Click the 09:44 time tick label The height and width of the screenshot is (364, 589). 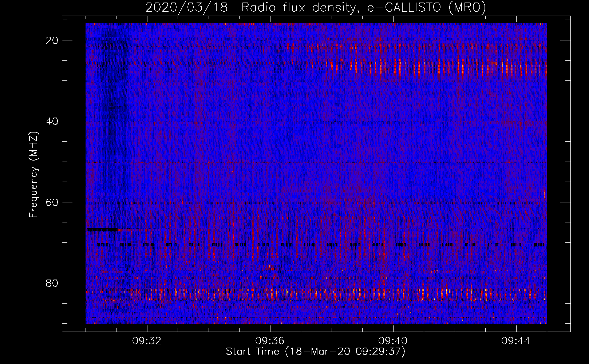[x=516, y=341]
